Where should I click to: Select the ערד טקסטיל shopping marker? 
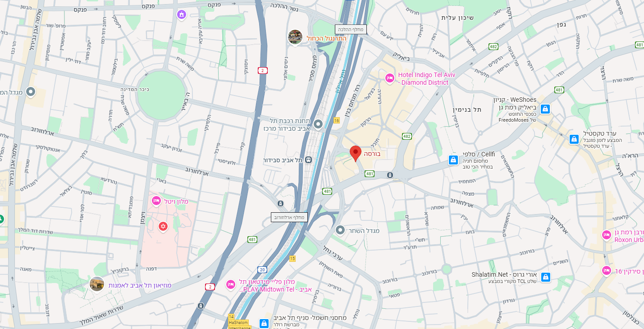point(574,139)
